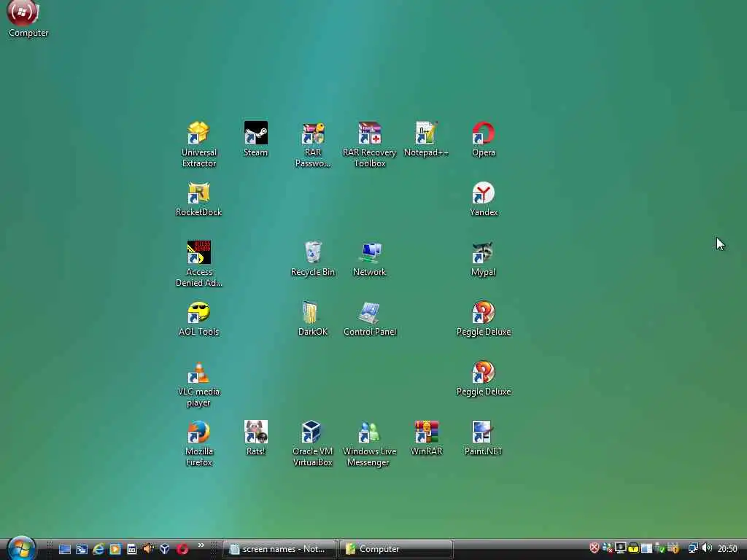Image resolution: width=747 pixels, height=560 pixels.
Task: Select the RAR Password shortcut icon
Action: tap(312, 144)
